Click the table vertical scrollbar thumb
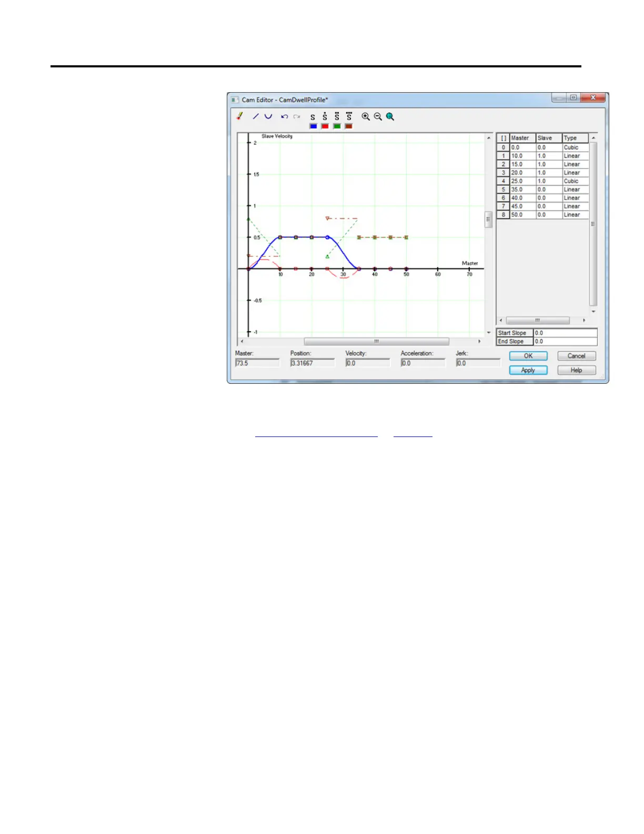 pos(593,224)
